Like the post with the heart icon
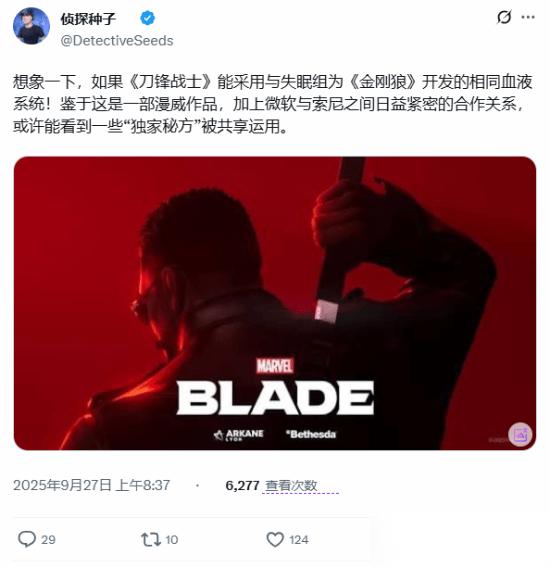Image resolution: width=550 pixels, height=567 pixels. [x=275, y=539]
